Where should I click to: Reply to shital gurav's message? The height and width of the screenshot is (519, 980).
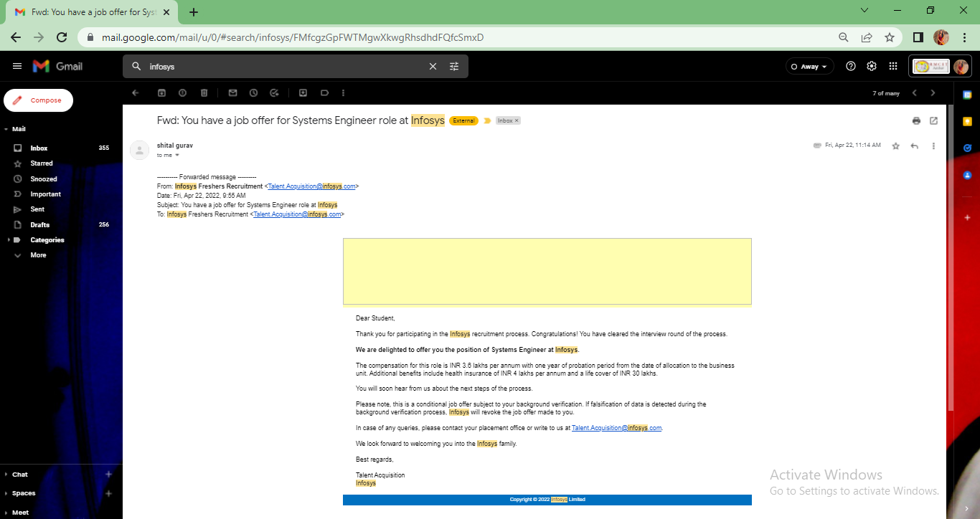pos(914,146)
